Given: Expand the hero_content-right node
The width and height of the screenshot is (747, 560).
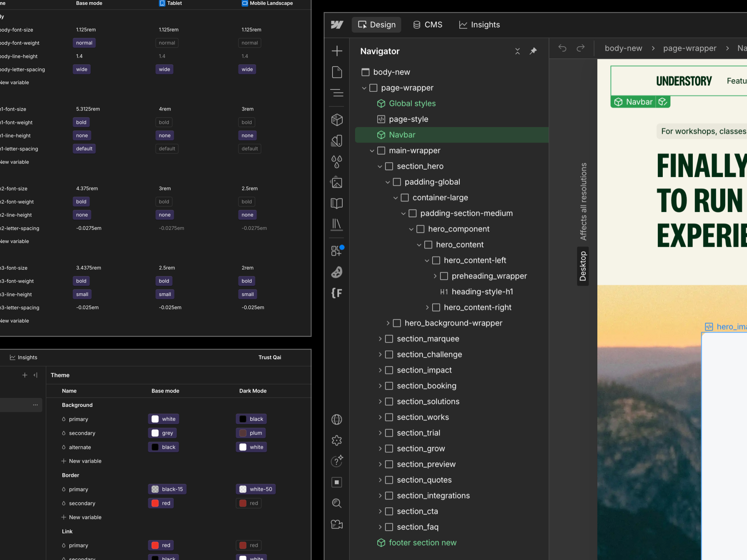Looking at the screenshot, I should 427,308.
